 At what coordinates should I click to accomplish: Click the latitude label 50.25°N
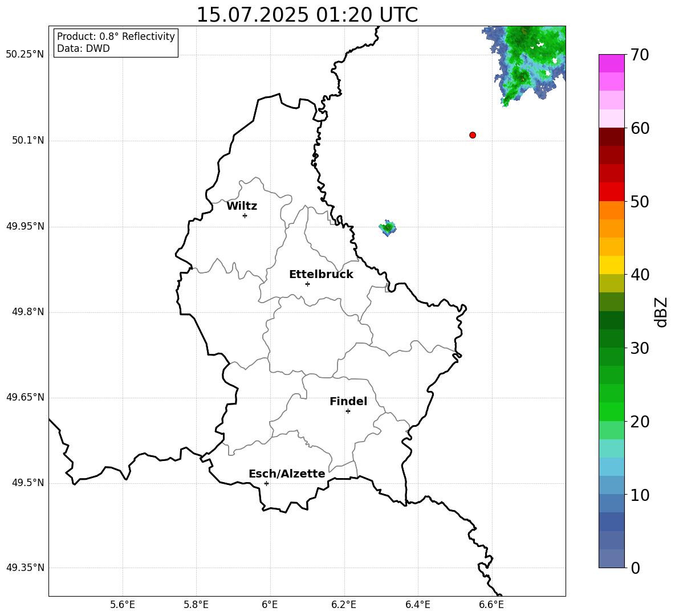[x=25, y=55]
